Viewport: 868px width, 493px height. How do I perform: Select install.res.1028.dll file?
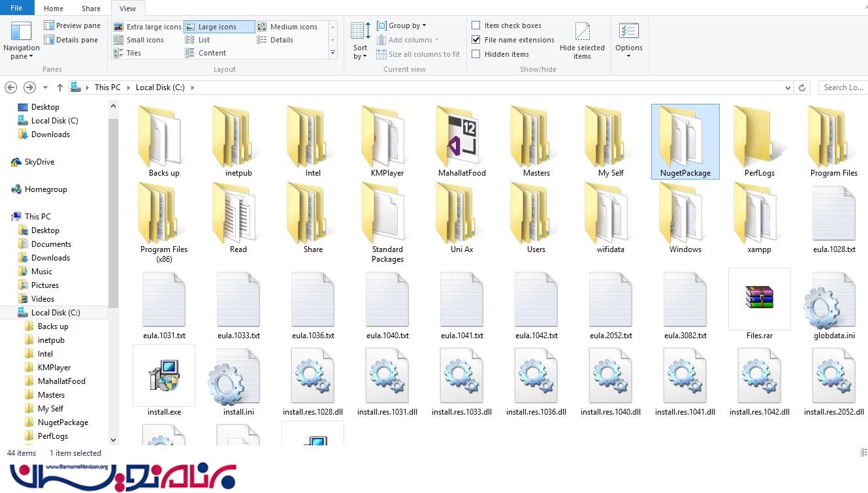[x=313, y=381]
